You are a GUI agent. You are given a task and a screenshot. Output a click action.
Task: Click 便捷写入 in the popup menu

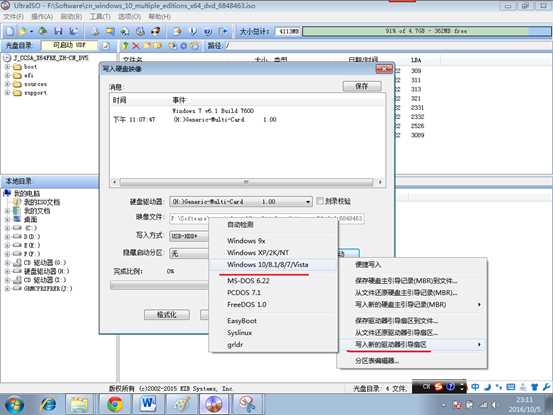tap(412, 264)
